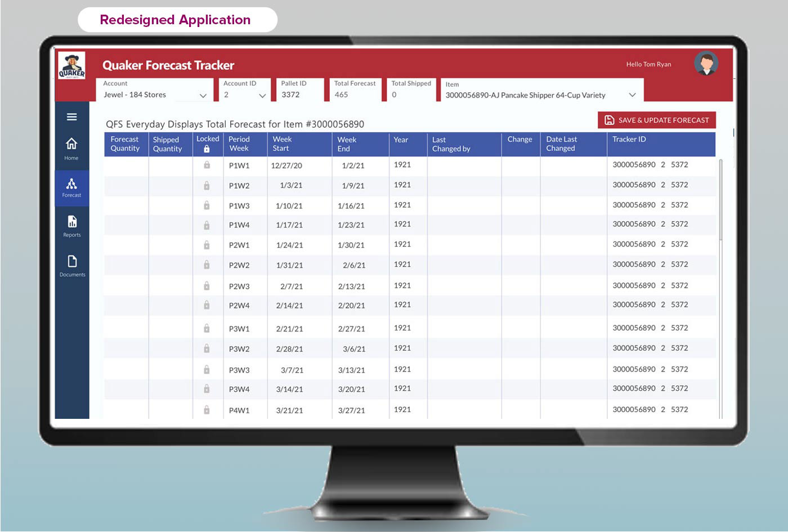788x532 pixels.
Task: Toggle the lock for row P3W1
Action: pos(207,328)
